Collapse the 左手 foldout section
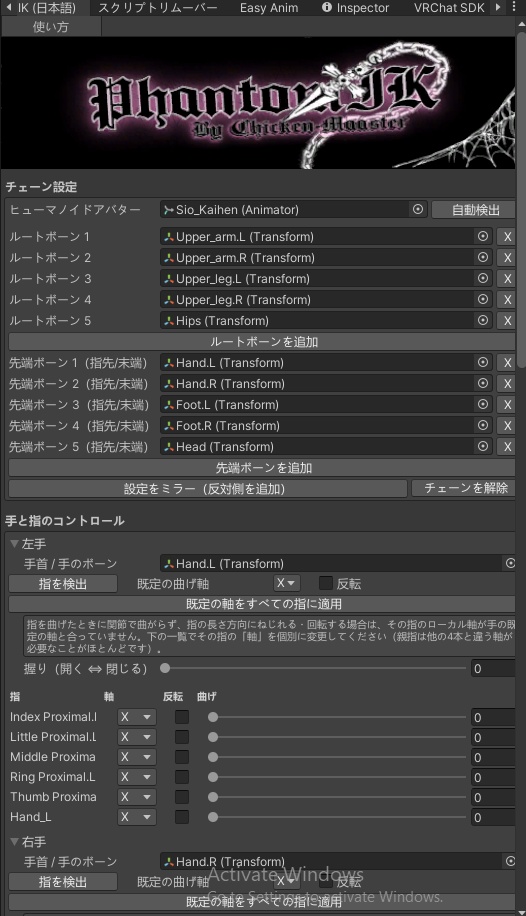 coord(15,543)
